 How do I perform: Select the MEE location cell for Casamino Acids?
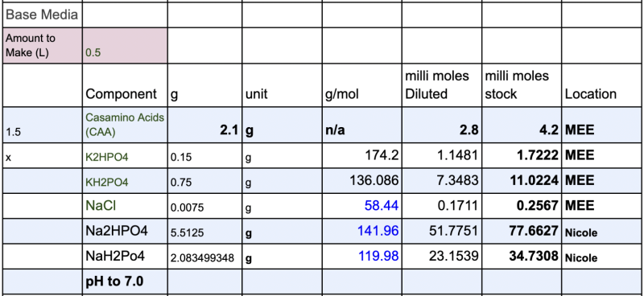[x=601, y=125]
